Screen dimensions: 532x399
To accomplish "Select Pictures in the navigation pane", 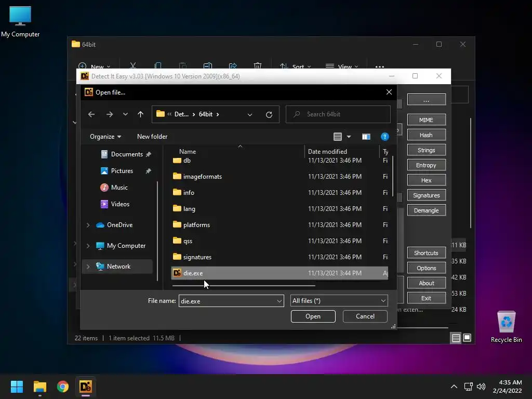I will click(122, 170).
